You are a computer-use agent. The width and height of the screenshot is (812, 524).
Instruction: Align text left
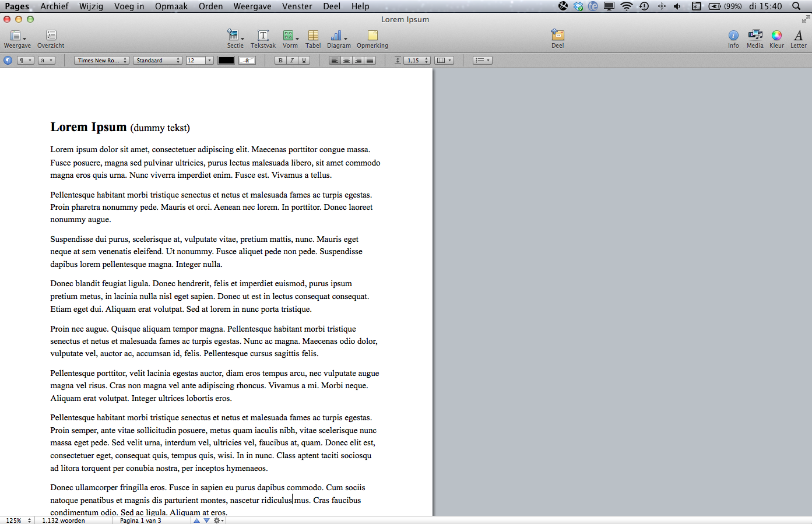tap(335, 60)
